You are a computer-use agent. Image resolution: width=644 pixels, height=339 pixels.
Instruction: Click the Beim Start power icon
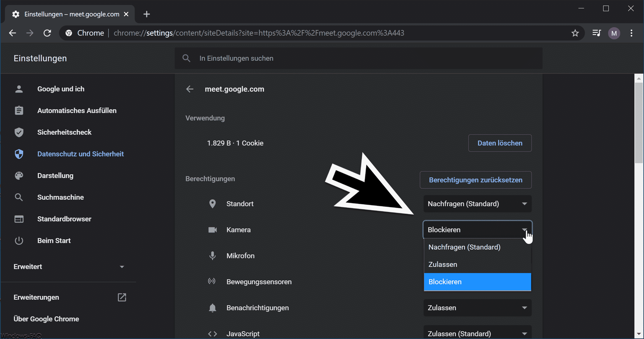pyautogui.click(x=19, y=241)
